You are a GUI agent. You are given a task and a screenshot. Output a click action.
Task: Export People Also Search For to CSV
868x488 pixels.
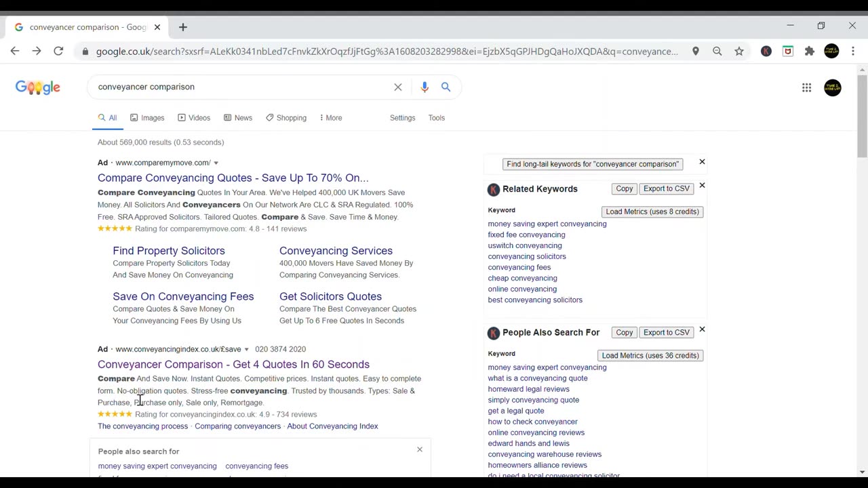pos(667,332)
